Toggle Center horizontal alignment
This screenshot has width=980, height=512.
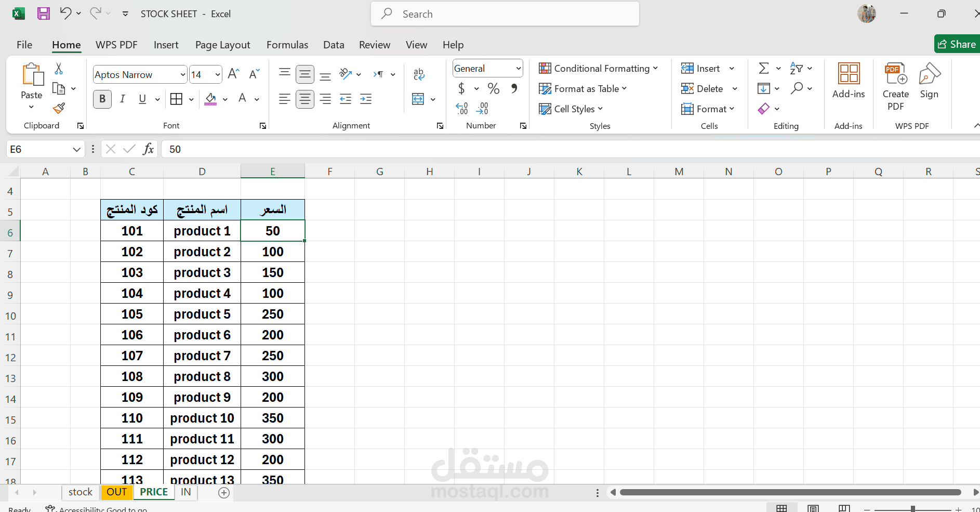pyautogui.click(x=305, y=99)
